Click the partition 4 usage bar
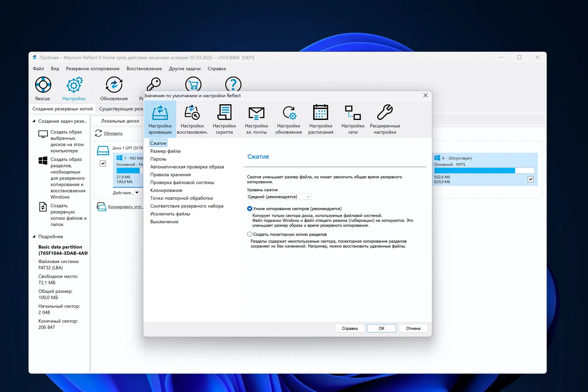This screenshot has height=392, width=588. pos(484,171)
